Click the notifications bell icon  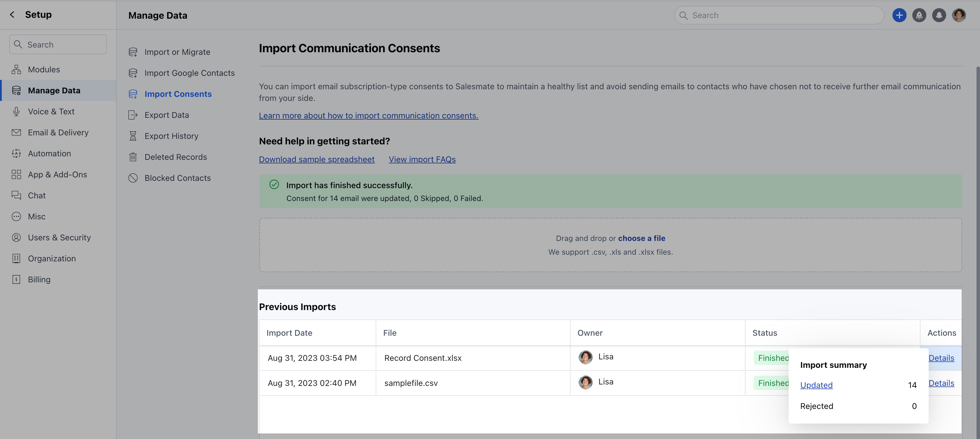[939, 15]
